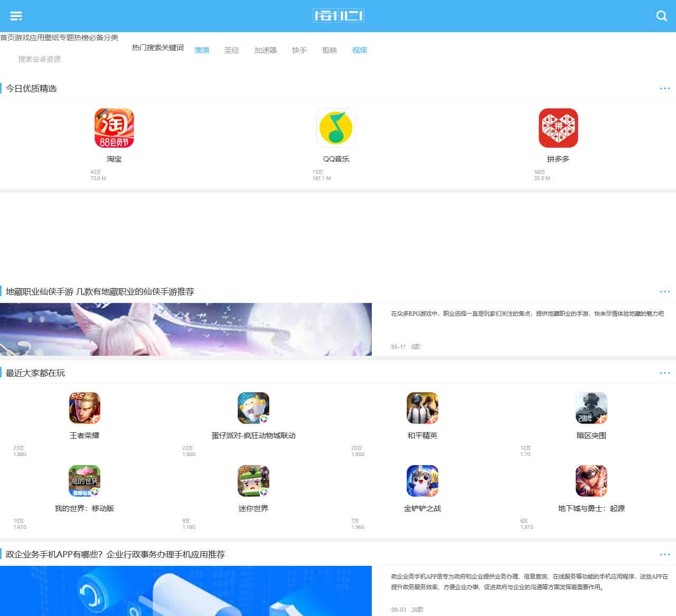Screen dimensions: 676x616
Task: Click the 蛋仔派对-疯狂动物城联动 game name
Action: pyautogui.click(x=253, y=435)
